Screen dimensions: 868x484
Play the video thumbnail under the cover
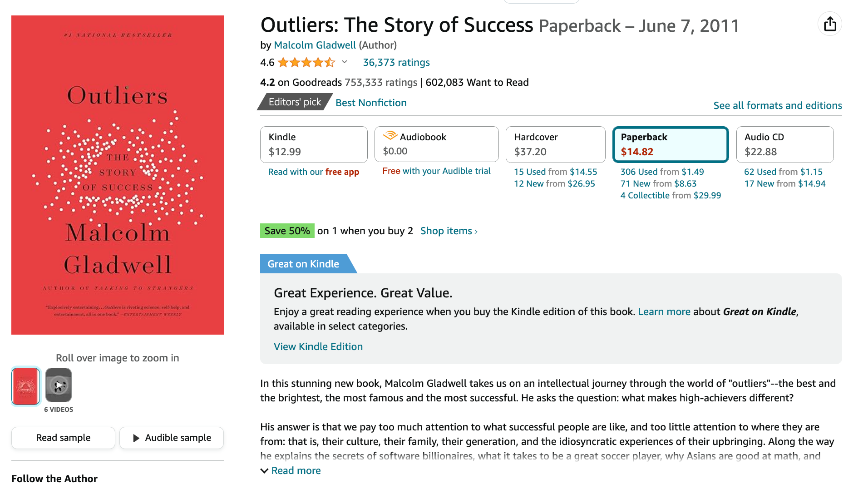click(x=59, y=385)
